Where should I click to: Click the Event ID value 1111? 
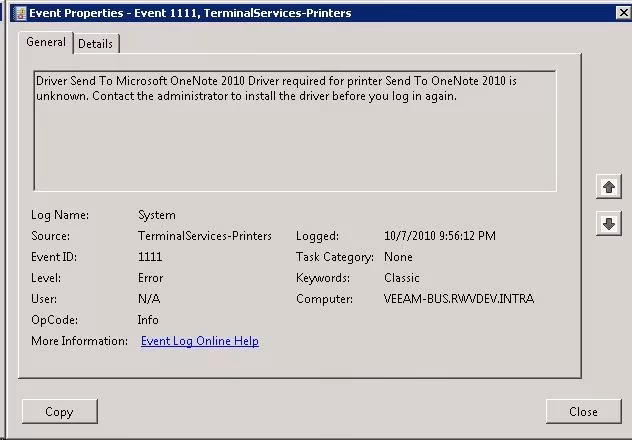tap(150, 257)
